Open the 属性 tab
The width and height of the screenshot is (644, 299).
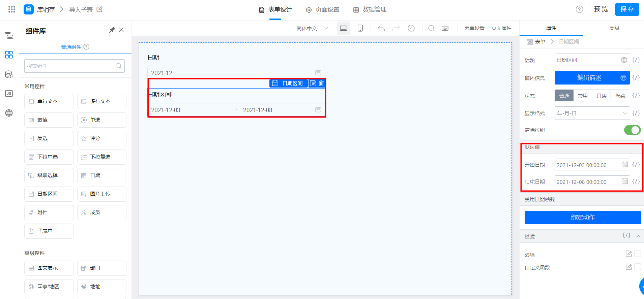[551, 28]
